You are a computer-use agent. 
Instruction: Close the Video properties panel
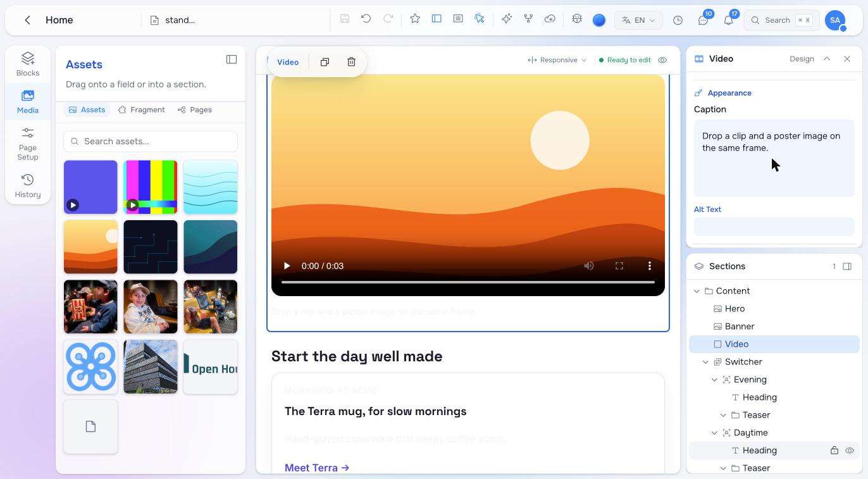[847, 59]
